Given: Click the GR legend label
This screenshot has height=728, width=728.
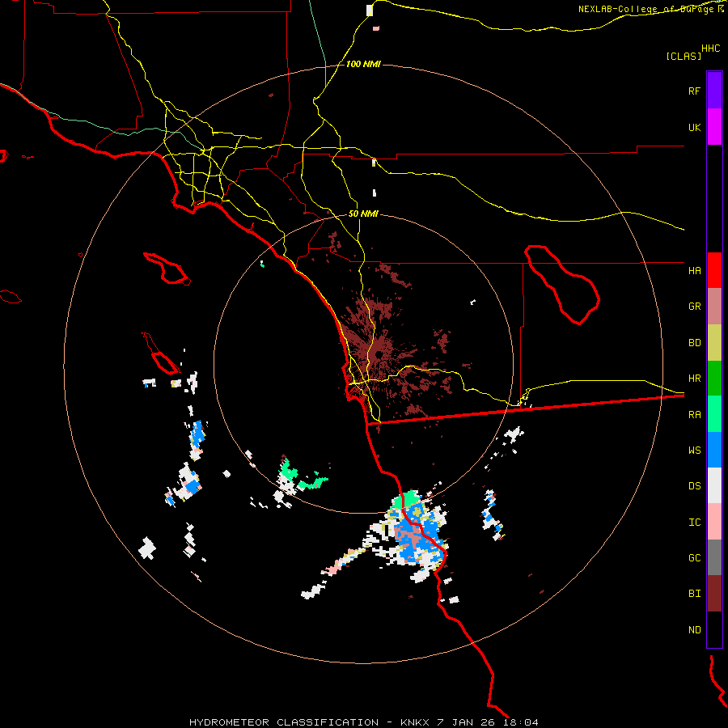Looking at the screenshot, I should (x=694, y=307).
